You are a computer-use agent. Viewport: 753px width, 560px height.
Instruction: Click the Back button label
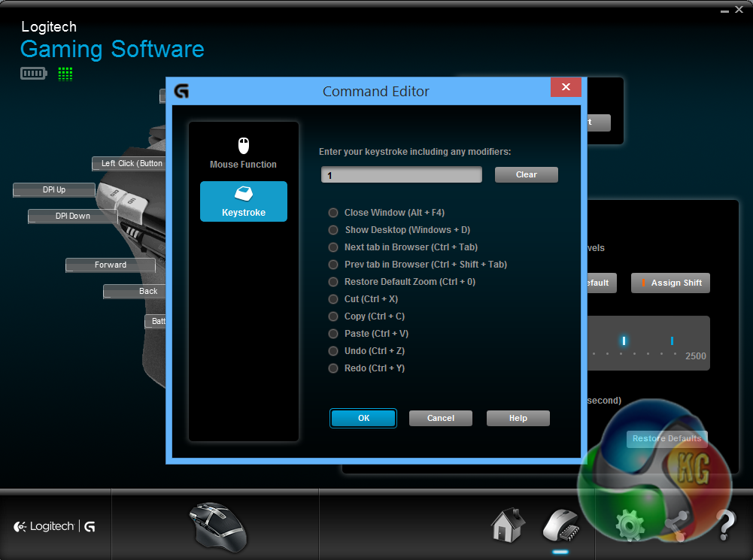135,292
